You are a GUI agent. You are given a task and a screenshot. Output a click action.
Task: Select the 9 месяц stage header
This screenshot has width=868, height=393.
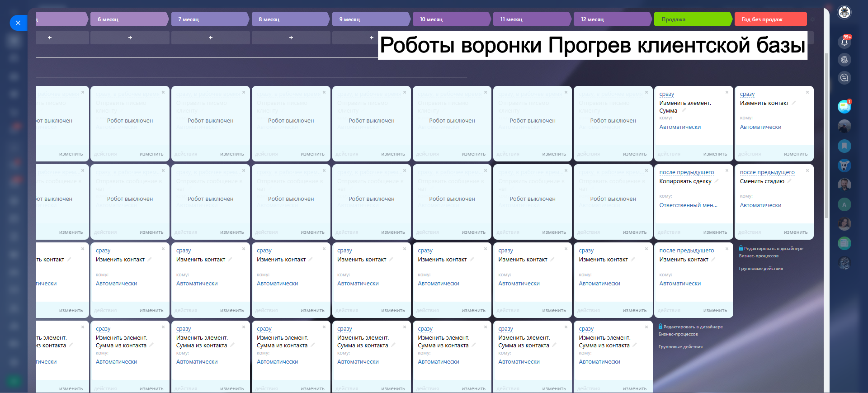pyautogui.click(x=371, y=19)
